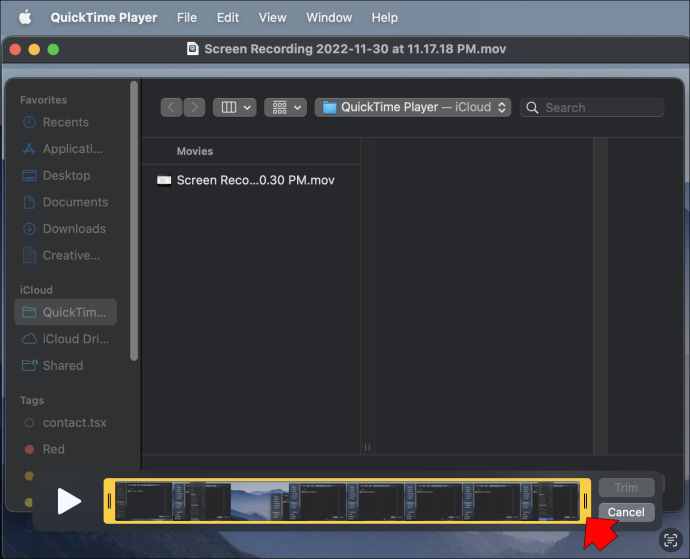Open the Downloads sidebar folder

[x=64, y=229]
